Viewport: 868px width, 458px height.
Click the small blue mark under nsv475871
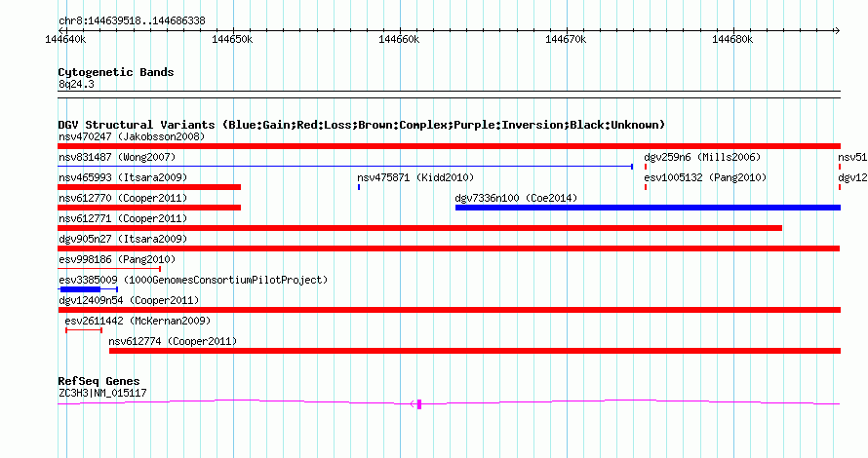pos(359,187)
